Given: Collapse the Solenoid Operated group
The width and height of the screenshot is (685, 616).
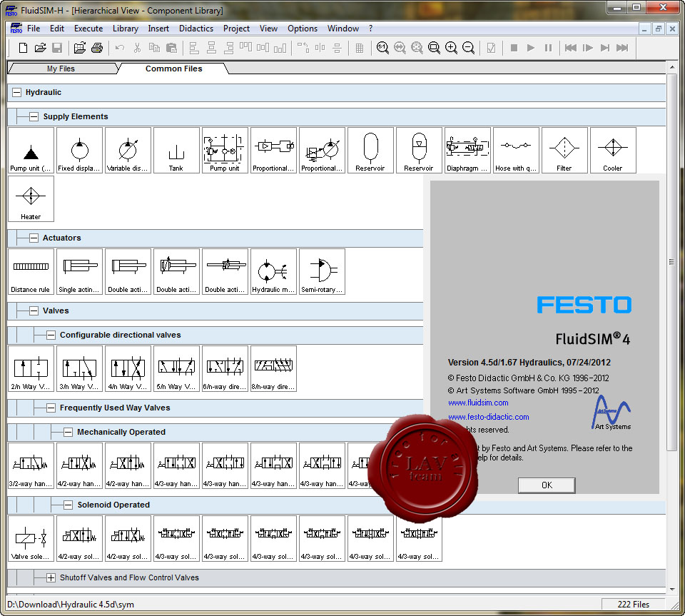Looking at the screenshot, I should pos(68,505).
